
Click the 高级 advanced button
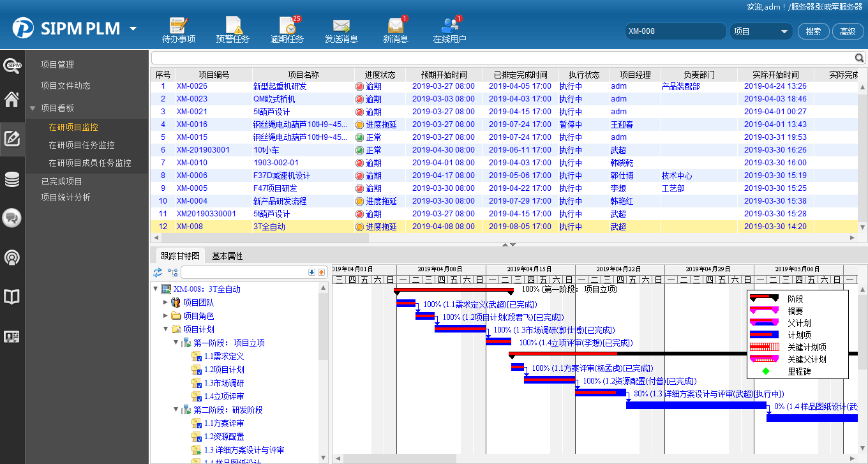click(848, 31)
